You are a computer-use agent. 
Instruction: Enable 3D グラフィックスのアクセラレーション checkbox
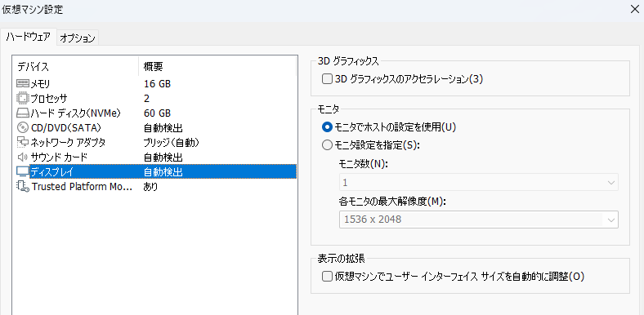[327, 78]
